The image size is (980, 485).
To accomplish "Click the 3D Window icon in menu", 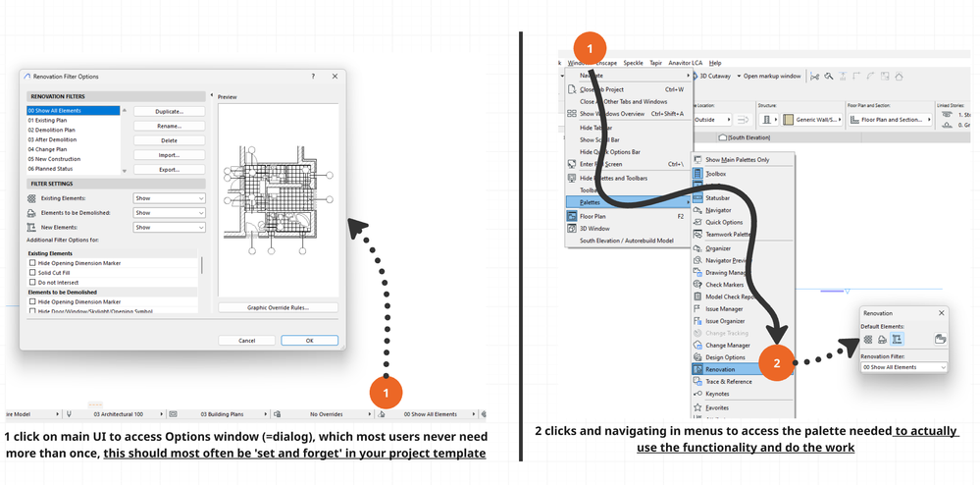I will pos(572,229).
